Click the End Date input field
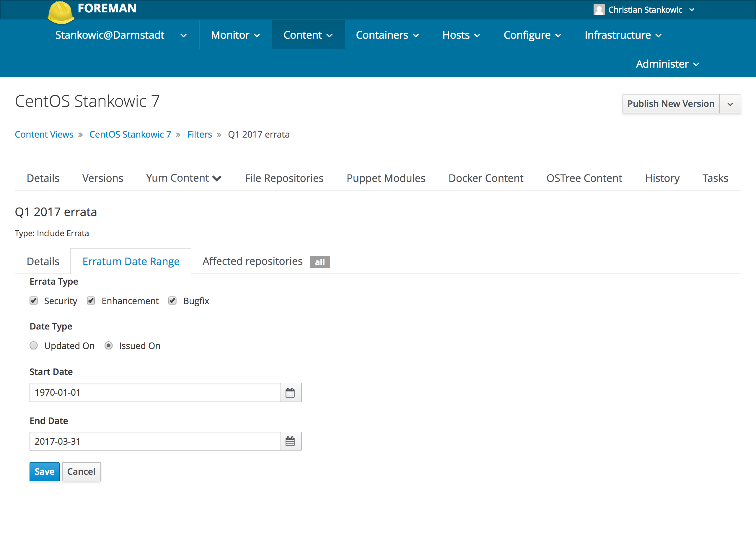This screenshot has width=756, height=535. (155, 441)
